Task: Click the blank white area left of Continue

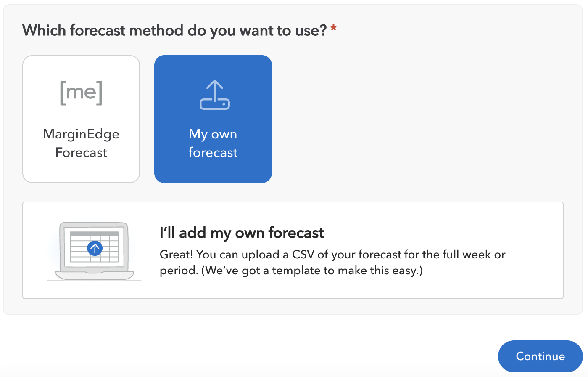Action: [x=252, y=349]
